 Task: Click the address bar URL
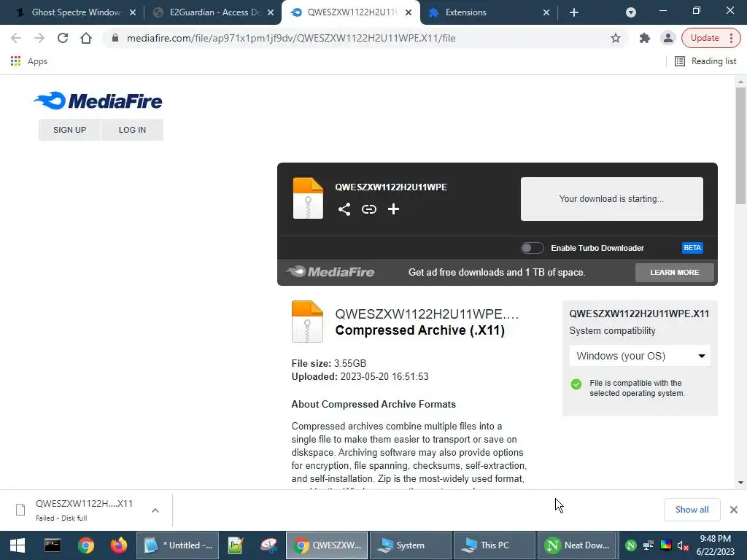(x=291, y=38)
